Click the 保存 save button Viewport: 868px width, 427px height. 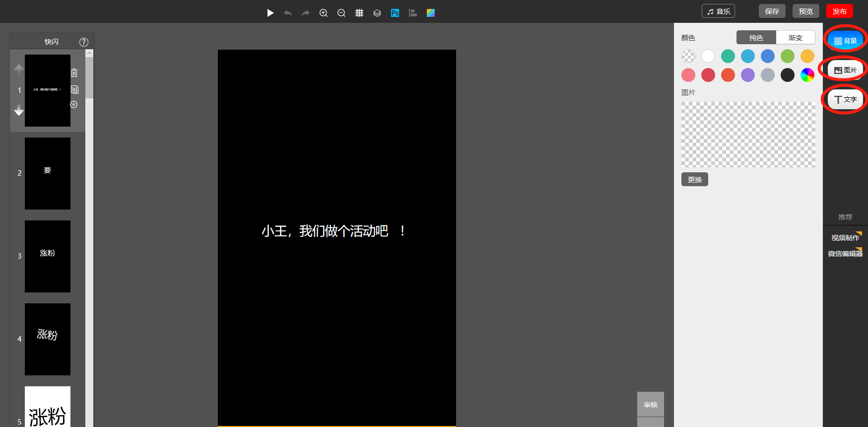[772, 11]
